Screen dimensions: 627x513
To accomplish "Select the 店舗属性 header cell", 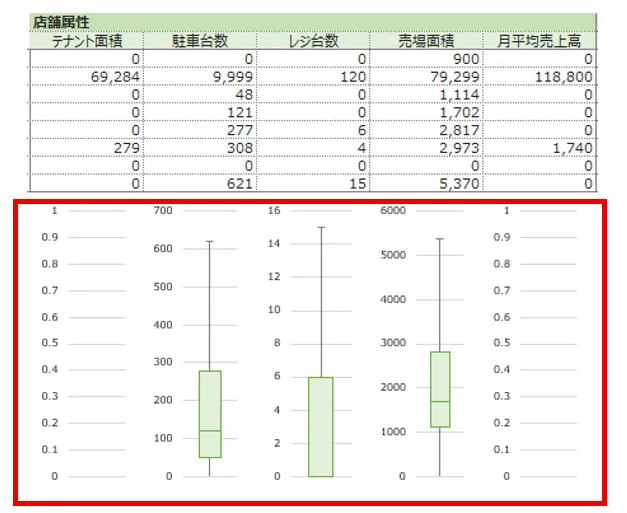I will click(x=61, y=22).
